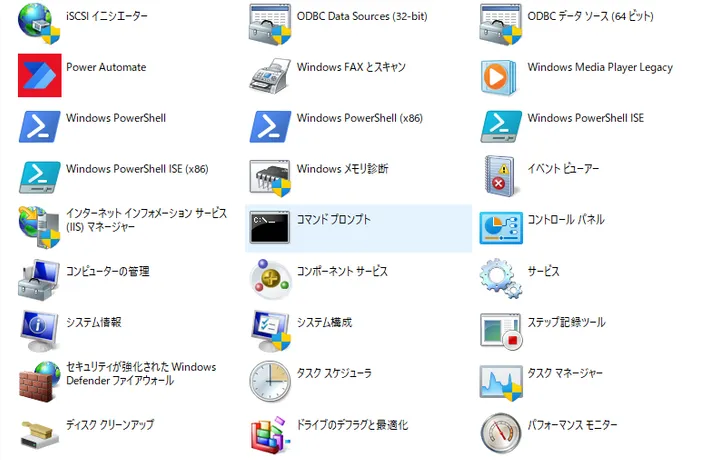Select the タスク スケジューラ clock icon
Screen dimensions: 720x467
pos(270,382)
